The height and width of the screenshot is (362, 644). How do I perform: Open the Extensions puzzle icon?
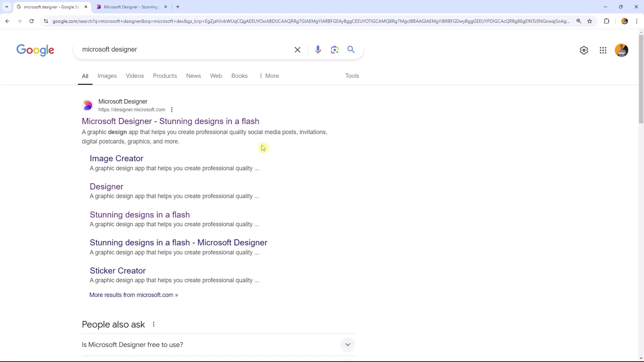606,21
